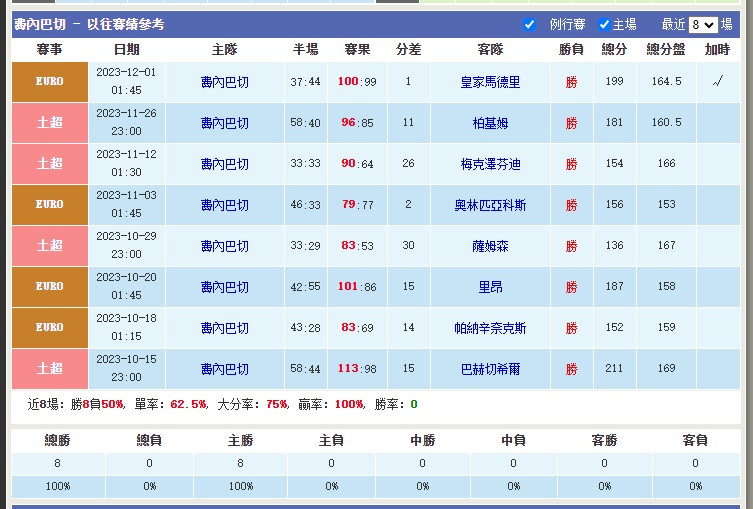
Task: Select the score 90:64 cell
Action: pyautogui.click(x=357, y=164)
